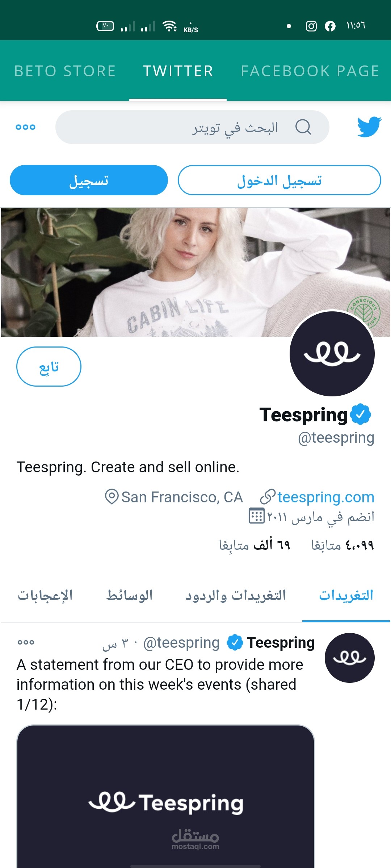Click the magnifier search icon
Screen dimensions: 391x868
click(303, 127)
